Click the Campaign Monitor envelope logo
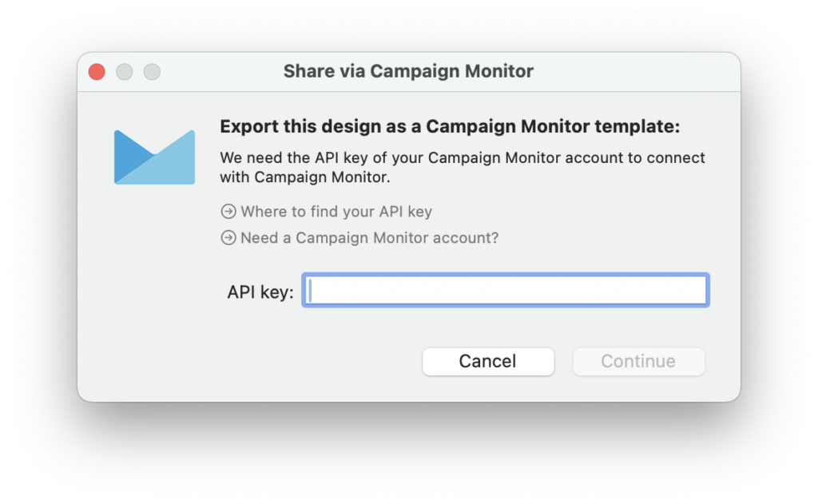The image size is (818, 504). [154, 157]
